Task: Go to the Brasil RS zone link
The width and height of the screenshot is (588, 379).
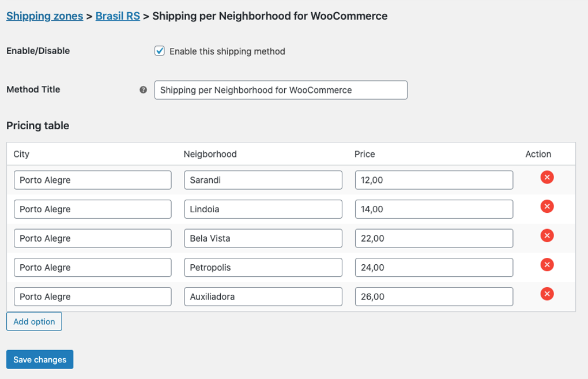Action: [x=118, y=16]
